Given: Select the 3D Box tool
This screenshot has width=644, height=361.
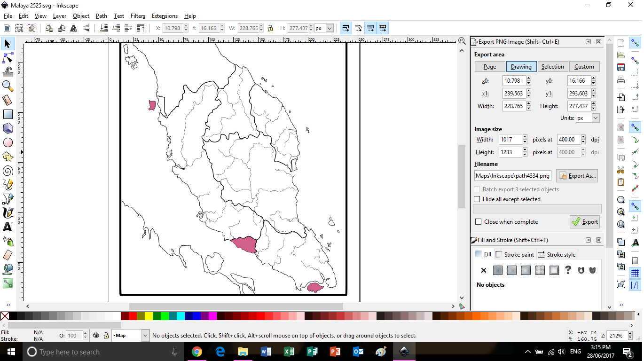Looking at the screenshot, I should [8, 128].
